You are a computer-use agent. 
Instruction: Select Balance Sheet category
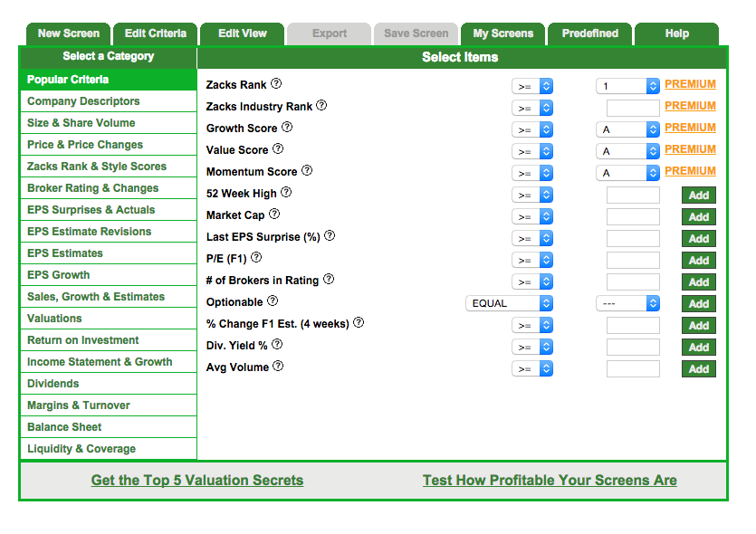[x=109, y=426]
